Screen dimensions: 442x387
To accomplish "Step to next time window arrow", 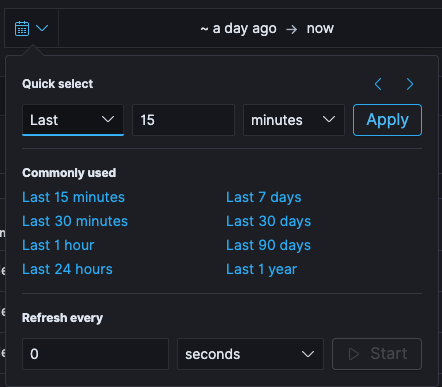I will click(410, 84).
